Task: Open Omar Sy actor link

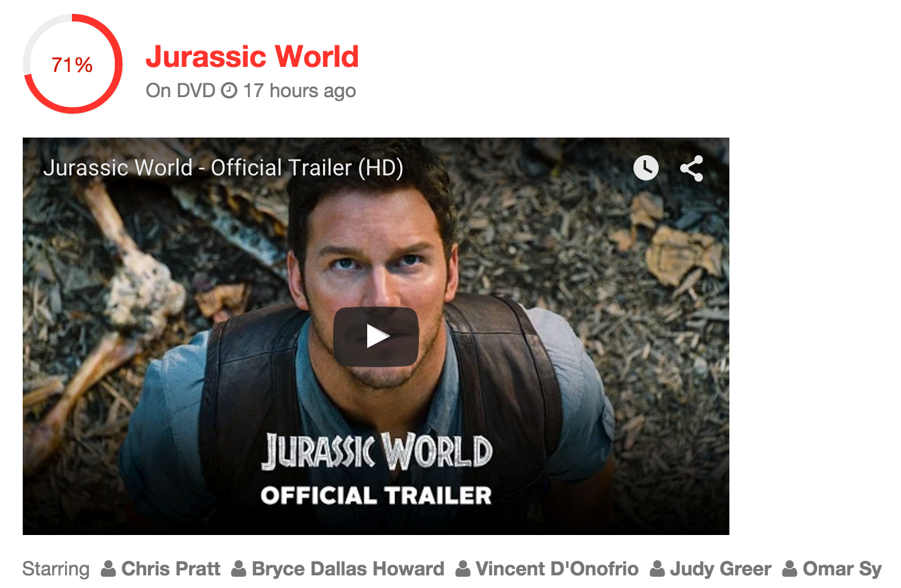Action: pyautogui.click(x=842, y=568)
